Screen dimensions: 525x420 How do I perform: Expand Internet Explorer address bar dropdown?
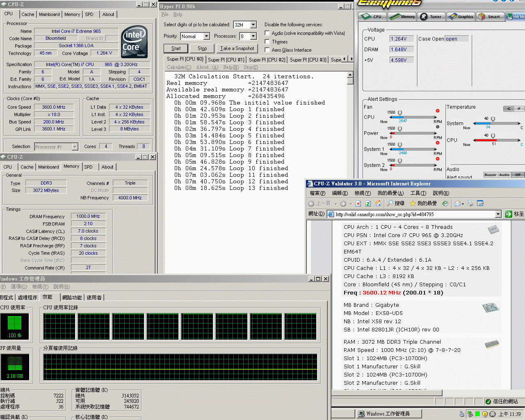[x=498, y=214]
